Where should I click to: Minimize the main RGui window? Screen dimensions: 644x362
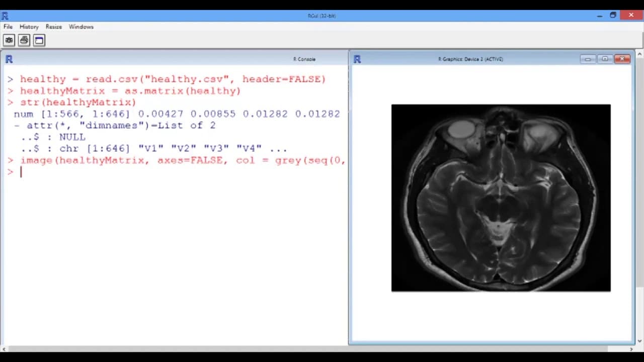point(599,16)
